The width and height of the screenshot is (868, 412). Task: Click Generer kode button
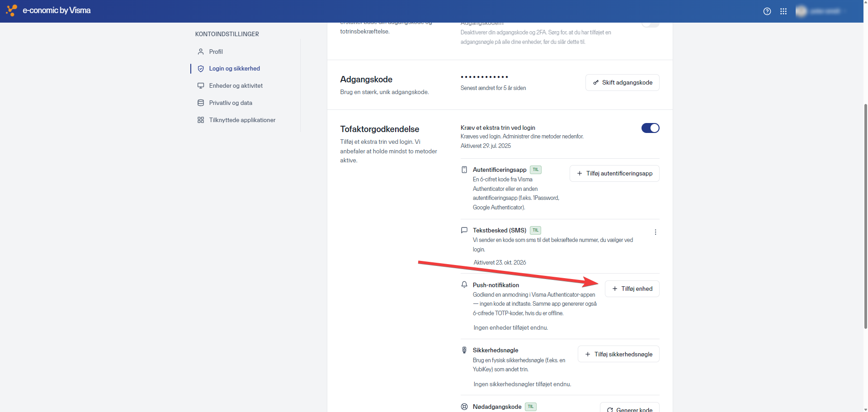630,408
